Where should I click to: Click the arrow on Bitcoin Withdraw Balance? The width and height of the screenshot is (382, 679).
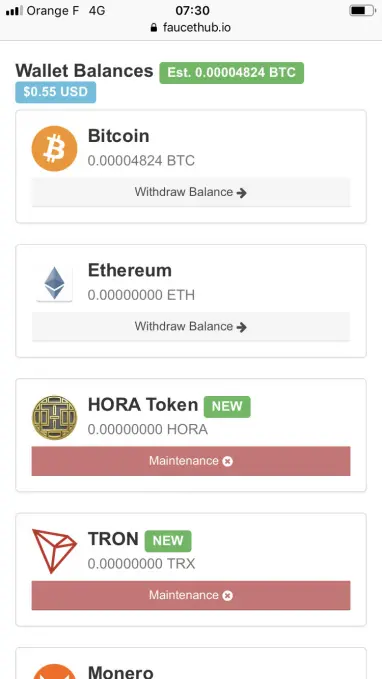(x=242, y=193)
